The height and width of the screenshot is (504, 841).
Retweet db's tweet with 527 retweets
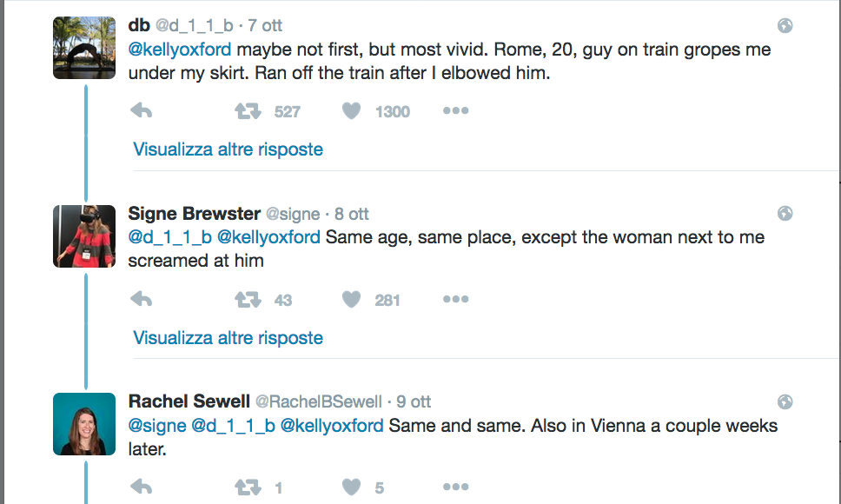coord(248,111)
